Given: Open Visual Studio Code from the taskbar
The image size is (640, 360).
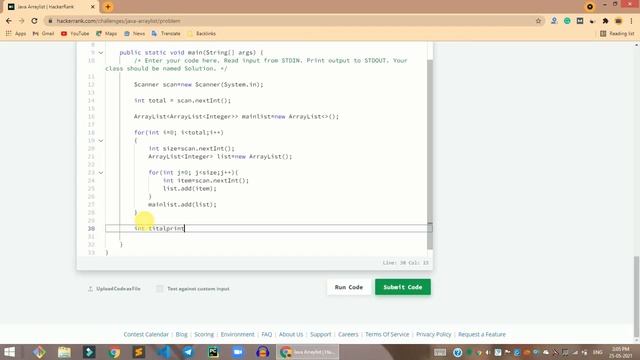Looking at the screenshot, I should click(164, 352).
